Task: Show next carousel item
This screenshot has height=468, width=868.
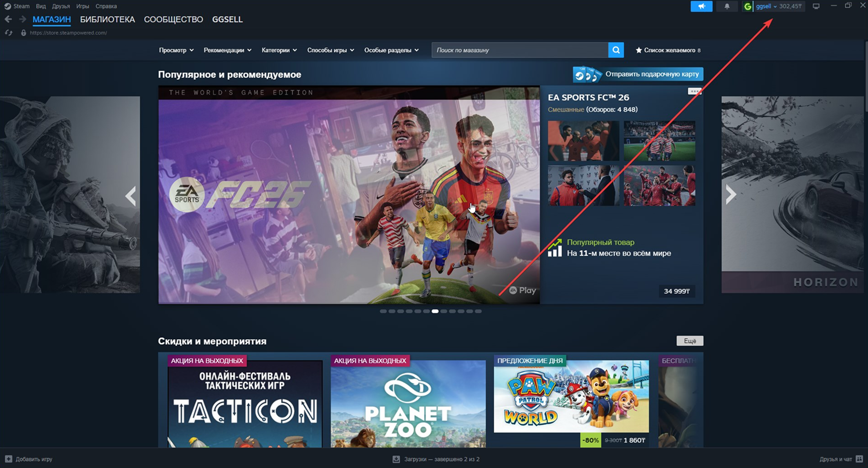Action: coord(731,194)
